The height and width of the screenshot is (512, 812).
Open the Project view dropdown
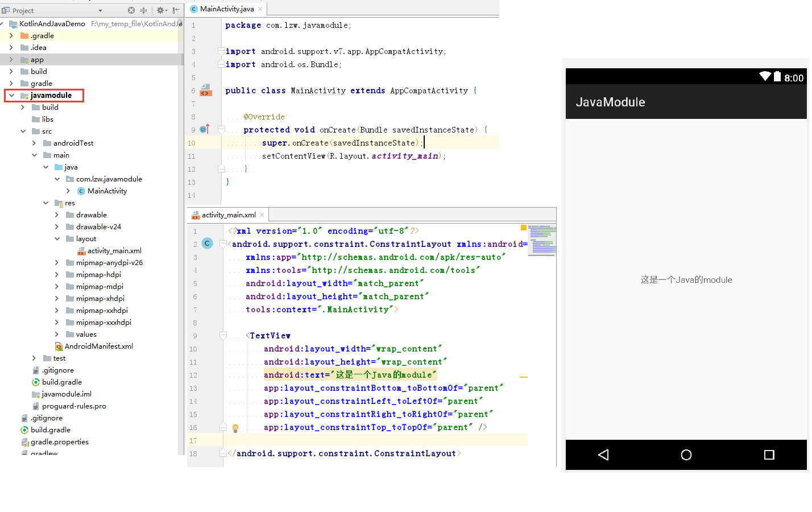(x=101, y=11)
